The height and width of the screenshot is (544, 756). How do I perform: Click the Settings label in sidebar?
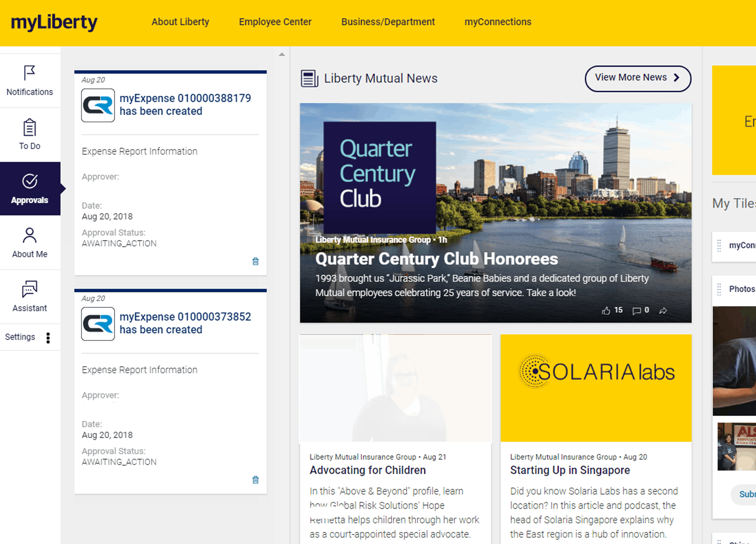tap(20, 337)
